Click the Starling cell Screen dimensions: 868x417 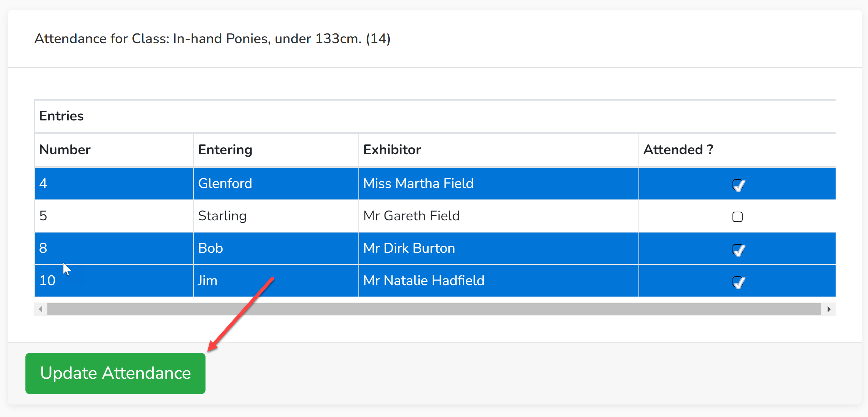pyautogui.click(x=276, y=216)
